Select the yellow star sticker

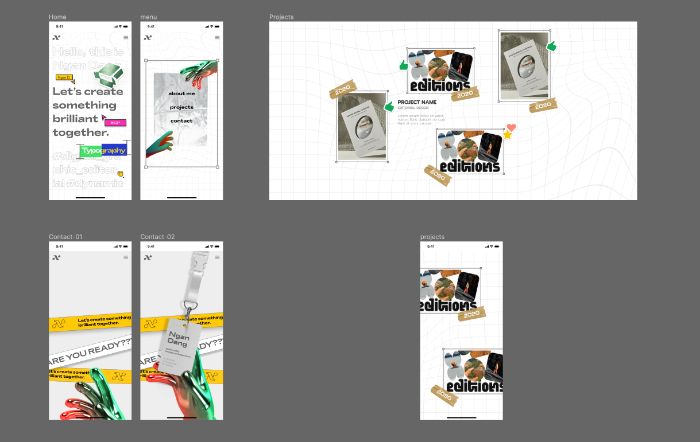[508, 135]
